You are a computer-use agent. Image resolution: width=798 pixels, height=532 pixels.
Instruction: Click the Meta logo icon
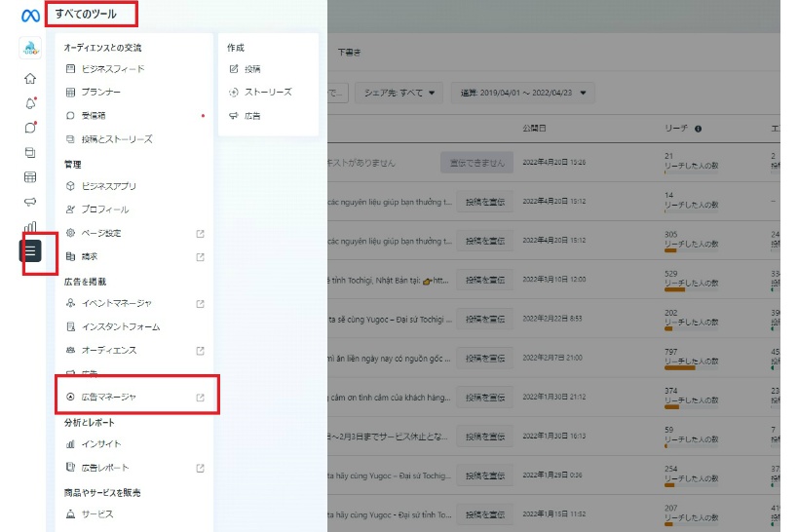click(x=30, y=16)
